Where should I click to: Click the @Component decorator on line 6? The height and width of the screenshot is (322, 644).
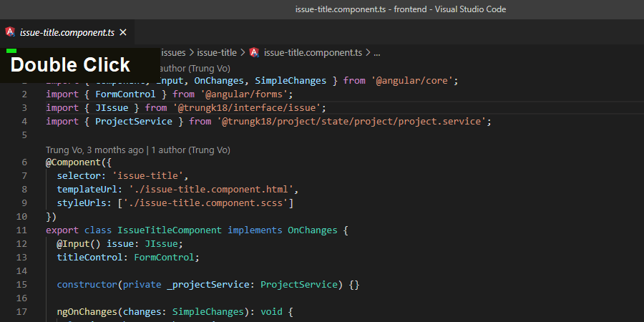point(73,162)
